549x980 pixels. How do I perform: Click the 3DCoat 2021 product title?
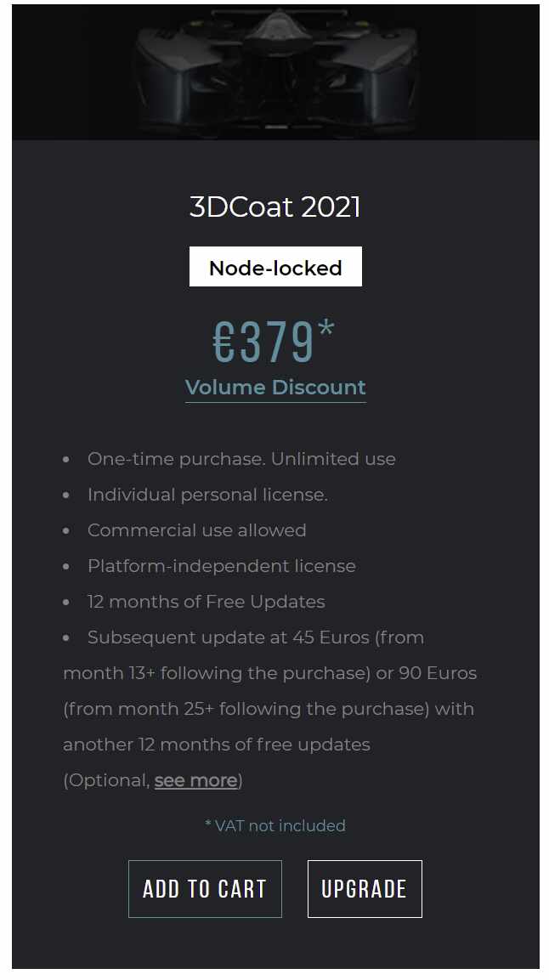(x=275, y=207)
